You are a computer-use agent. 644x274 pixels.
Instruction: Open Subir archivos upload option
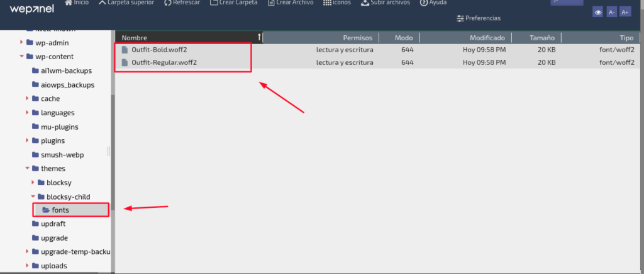click(386, 3)
